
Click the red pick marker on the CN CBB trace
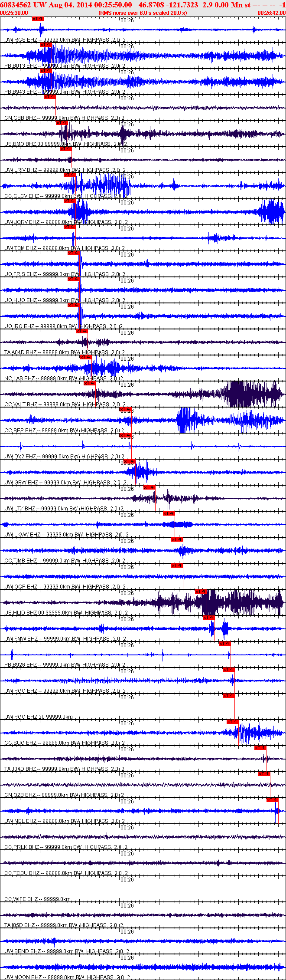point(50,97)
